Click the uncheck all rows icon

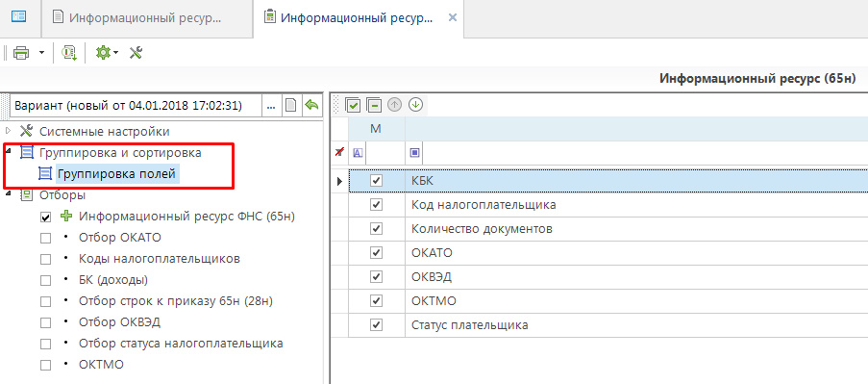(x=374, y=105)
